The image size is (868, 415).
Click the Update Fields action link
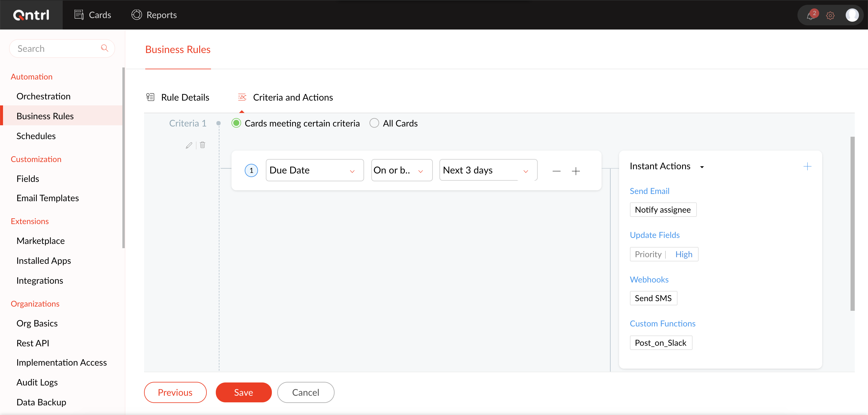(x=655, y=235)
